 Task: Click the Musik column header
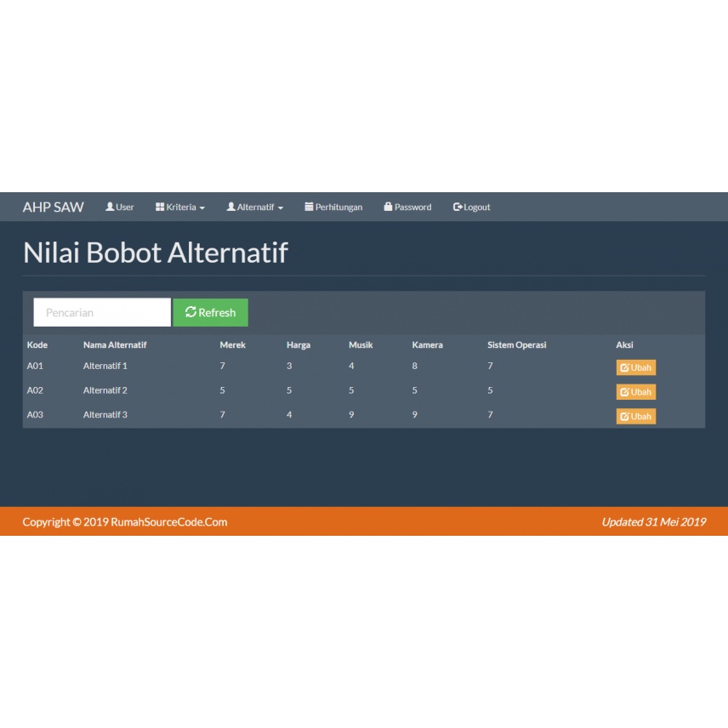tap(361, 345)
